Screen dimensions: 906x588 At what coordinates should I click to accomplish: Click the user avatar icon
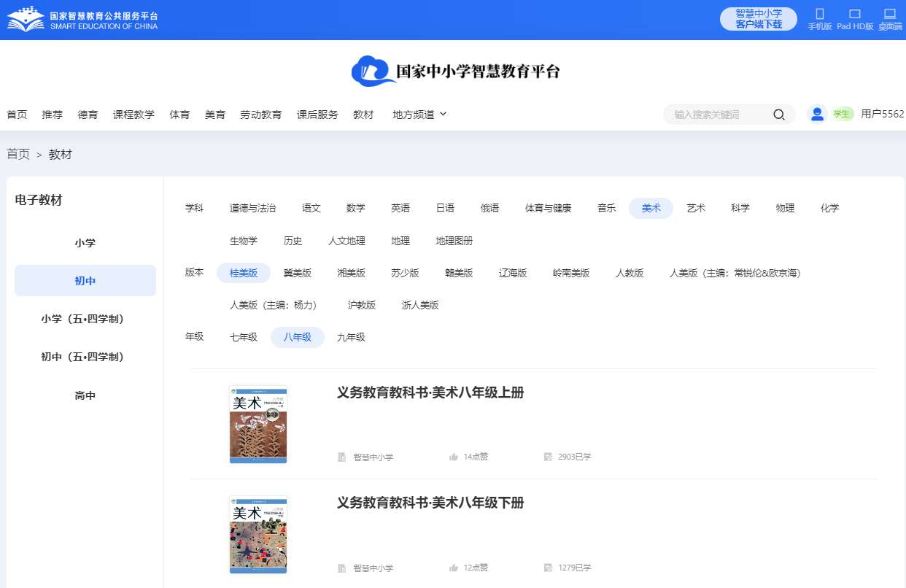[817, 114]
